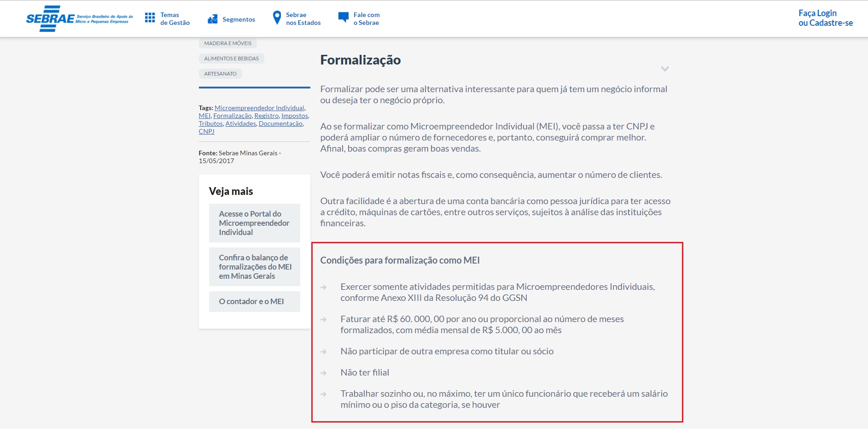The height and width of the screenshot is (429, 868).
Task: Click the SEBRAE logo
Action: click(79, 19)
